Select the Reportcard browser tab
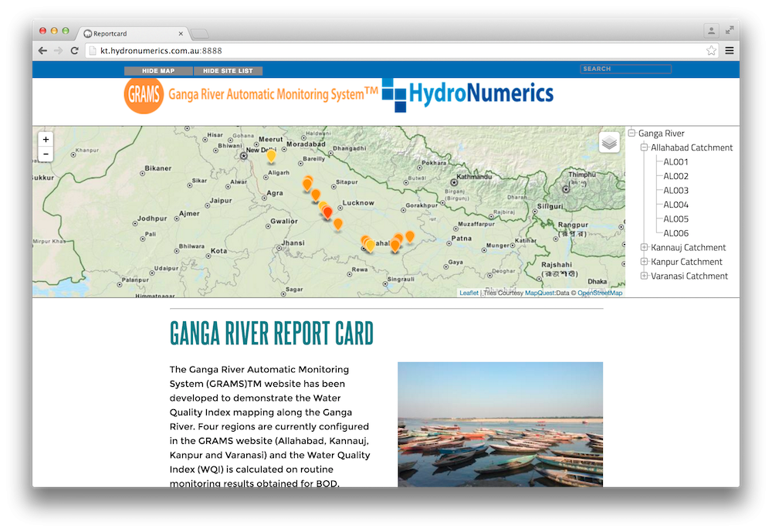Viewport: 772px width, 532px height. click(x=132, y=33)
